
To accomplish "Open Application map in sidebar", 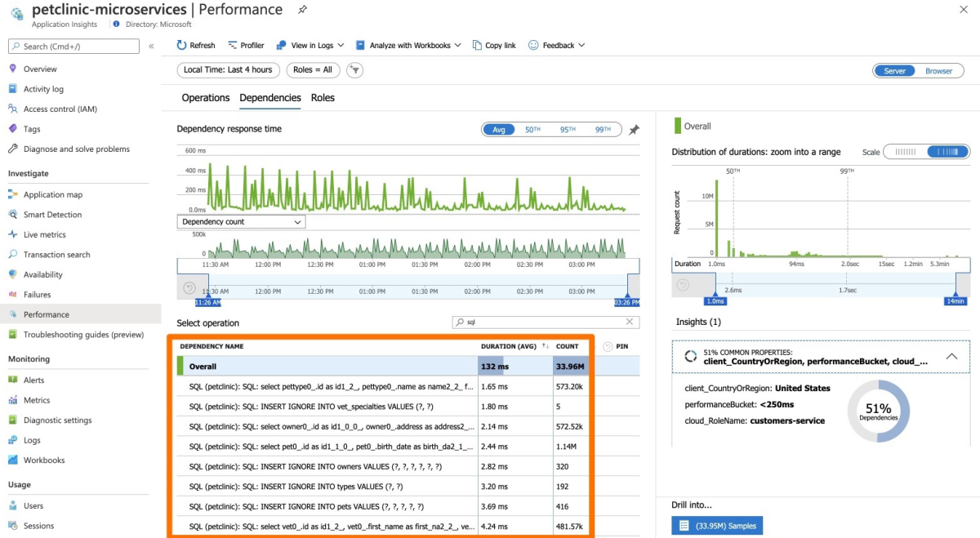I will [52, 195].
